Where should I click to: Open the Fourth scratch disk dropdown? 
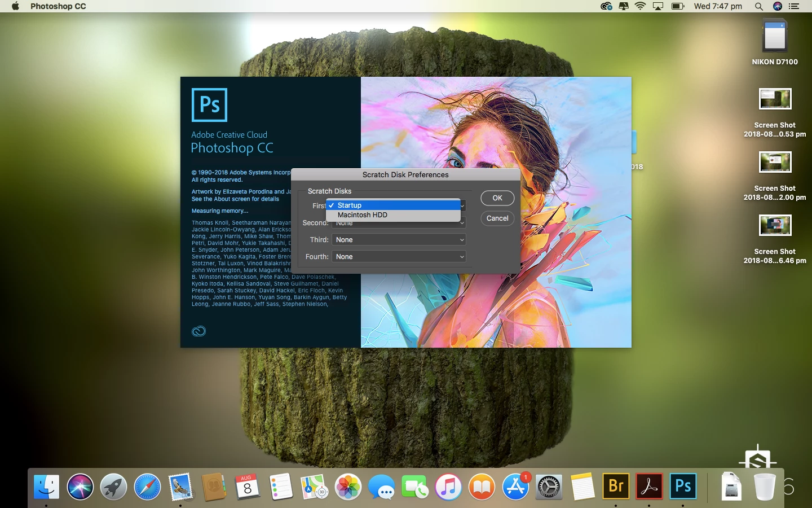[x=399, y=257]
